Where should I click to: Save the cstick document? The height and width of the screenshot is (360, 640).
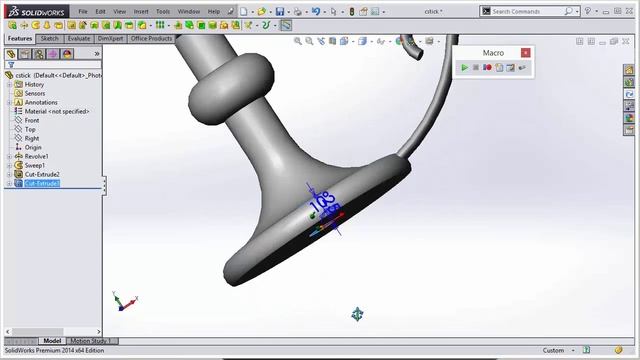pyautogui.click(x=280, y=12)
